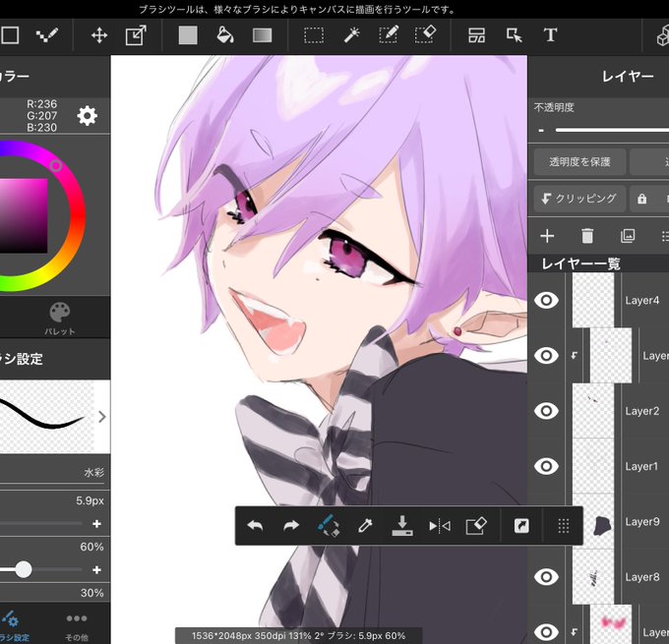Click Undo in the floating toolbar
The image size is (669, 644).
255,526
